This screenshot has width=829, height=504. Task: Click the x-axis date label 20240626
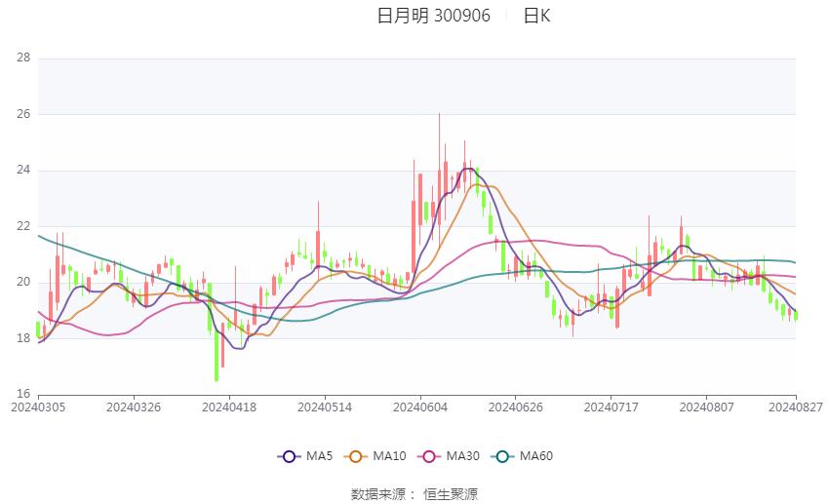click(516, 407)
